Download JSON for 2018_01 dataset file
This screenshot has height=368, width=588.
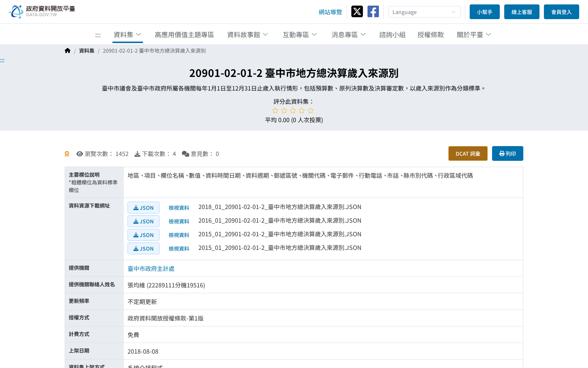143,208
